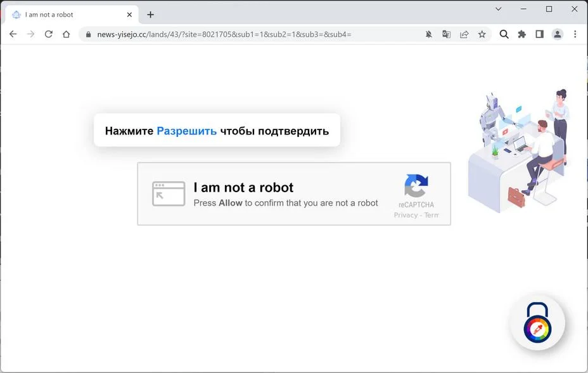
Task: Select the 'I am not a robot' tab
Action: [72, 15]
